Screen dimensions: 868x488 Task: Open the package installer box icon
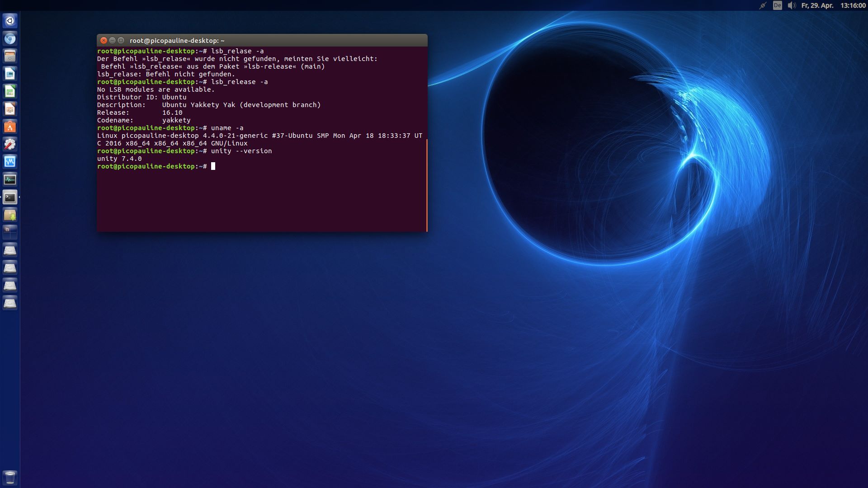[x=10, y=215]
